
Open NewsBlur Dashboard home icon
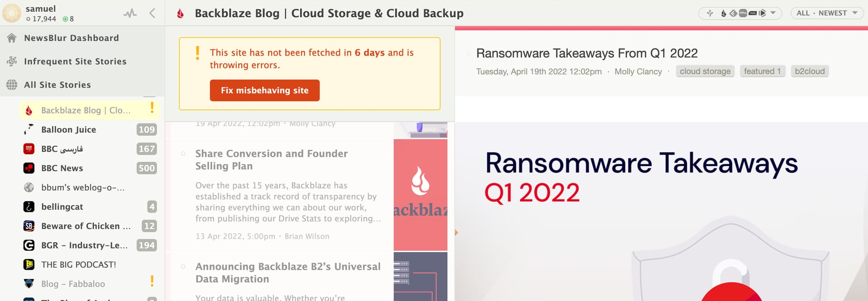click(12, 38)
